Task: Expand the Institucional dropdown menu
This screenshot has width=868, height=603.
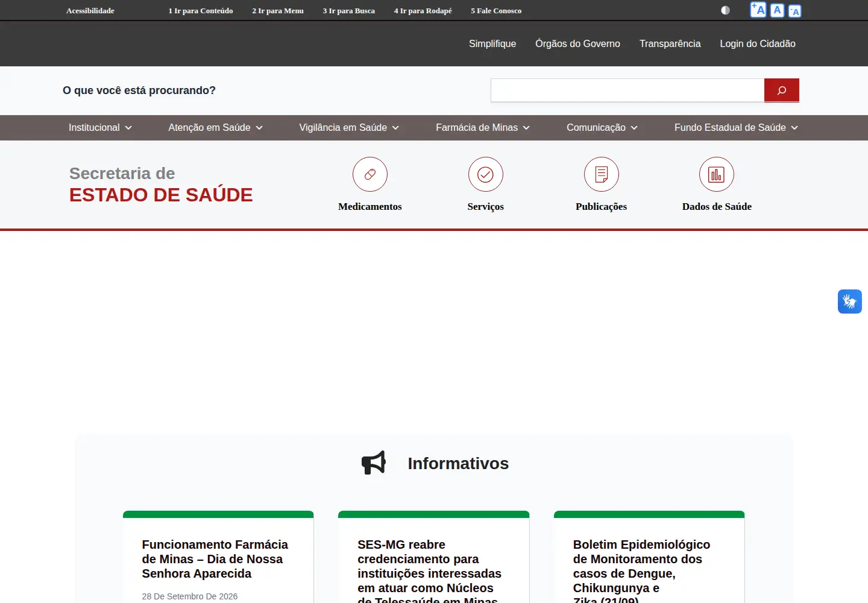Action: (x=100, y=128)
